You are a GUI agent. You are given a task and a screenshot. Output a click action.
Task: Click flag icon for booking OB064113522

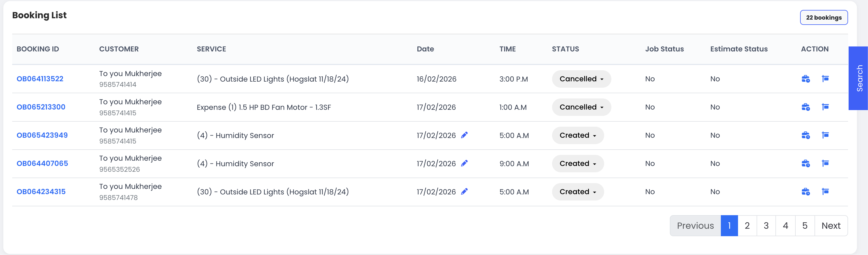(825, 79)
